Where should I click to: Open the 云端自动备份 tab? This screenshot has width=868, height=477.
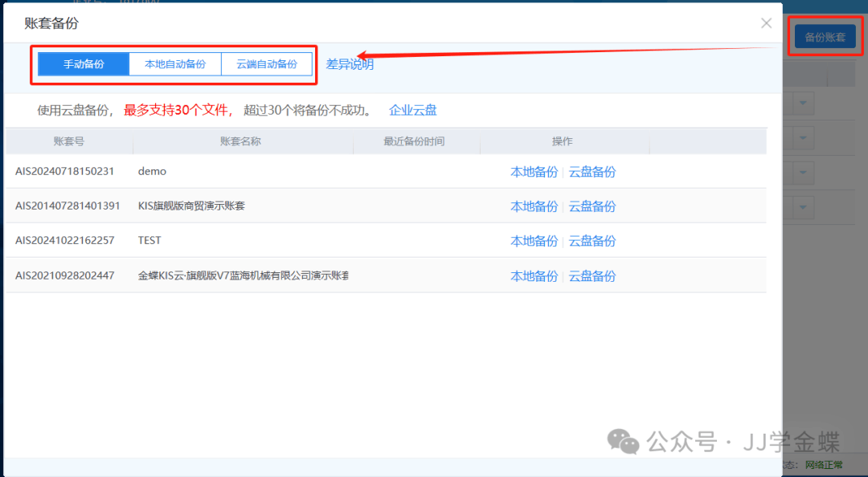point(267,64)
